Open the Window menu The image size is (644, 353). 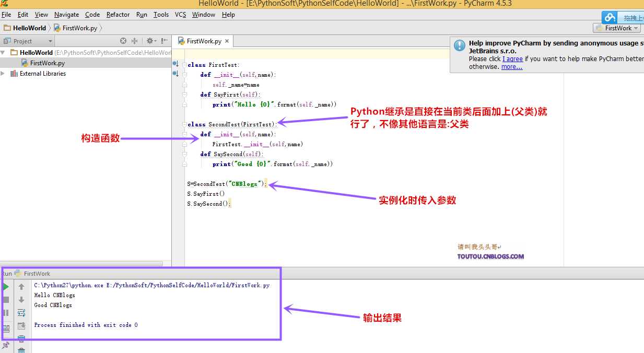click(204, 15)
